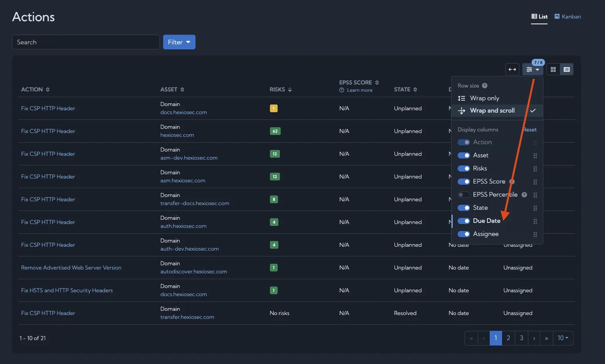Image resolution: width=605 pixels, height=364 pixels.
Task: Click risk badge 4 for auth.hexiosec.com
Action: [274, 222]
